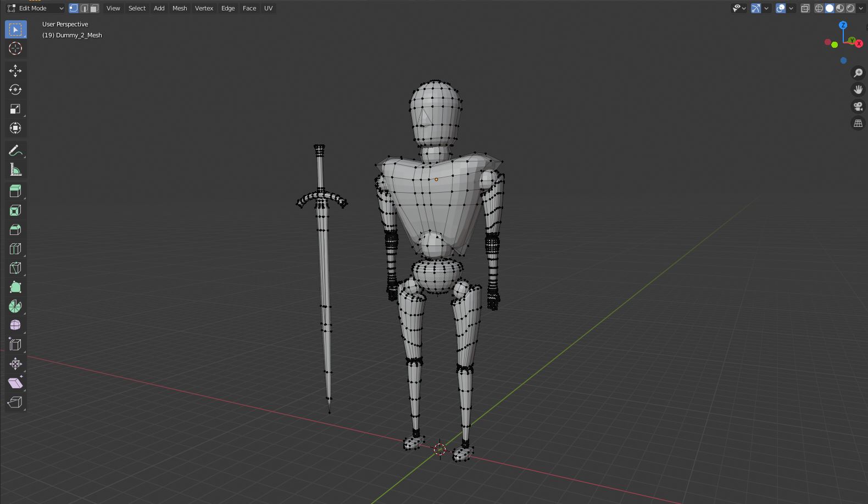This screenshot has height=504, width=868.
Task: Activate the Knife tool
Action: click(x=15, y=268)
